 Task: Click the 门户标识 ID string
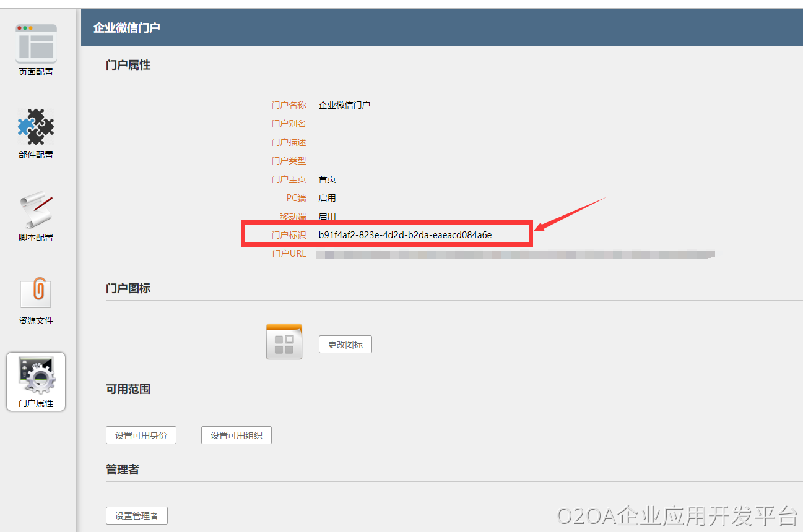[405, 235]
